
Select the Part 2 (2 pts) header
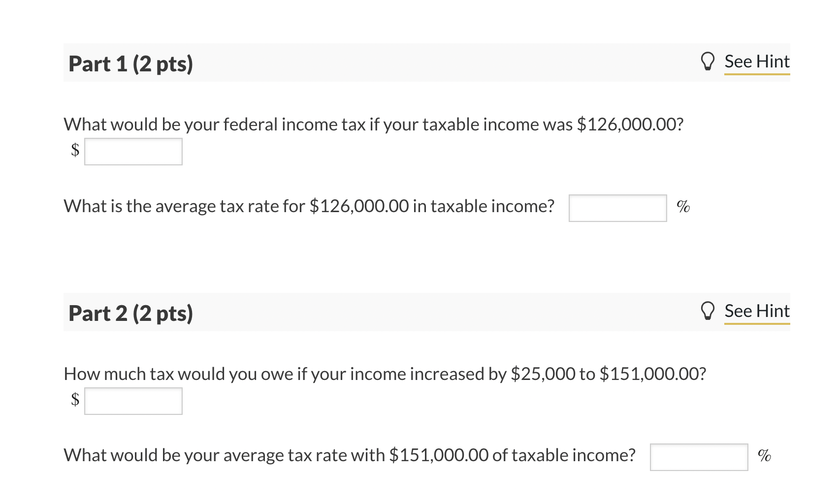130,313
